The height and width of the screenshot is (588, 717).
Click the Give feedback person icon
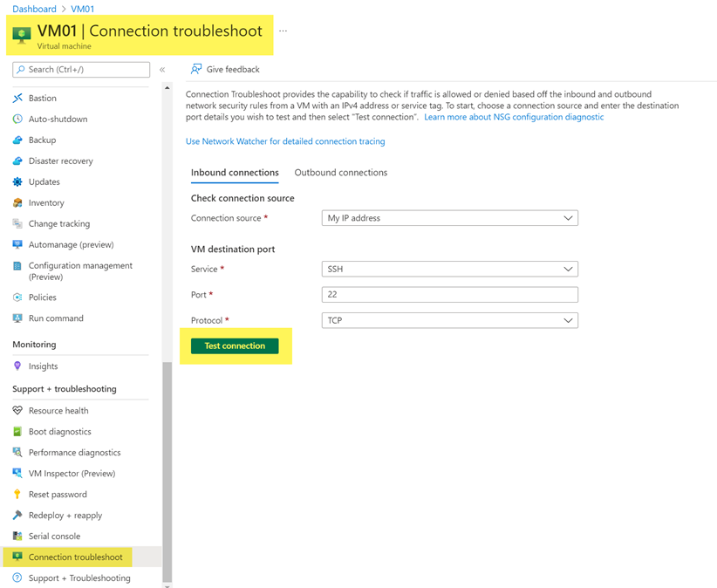coord(196,69)
